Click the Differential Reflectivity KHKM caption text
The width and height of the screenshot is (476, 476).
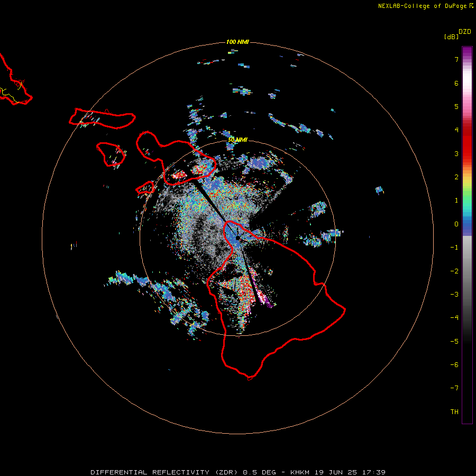(x=238, y=472)
